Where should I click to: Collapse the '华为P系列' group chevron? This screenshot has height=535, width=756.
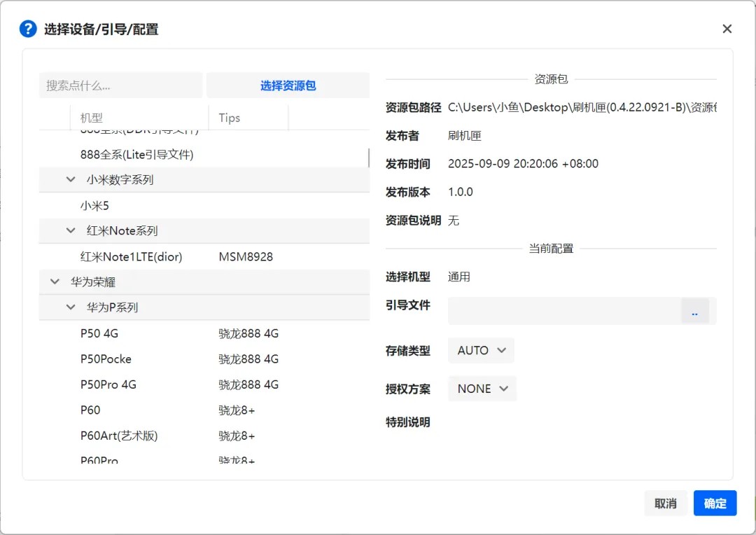coord(71,307)
